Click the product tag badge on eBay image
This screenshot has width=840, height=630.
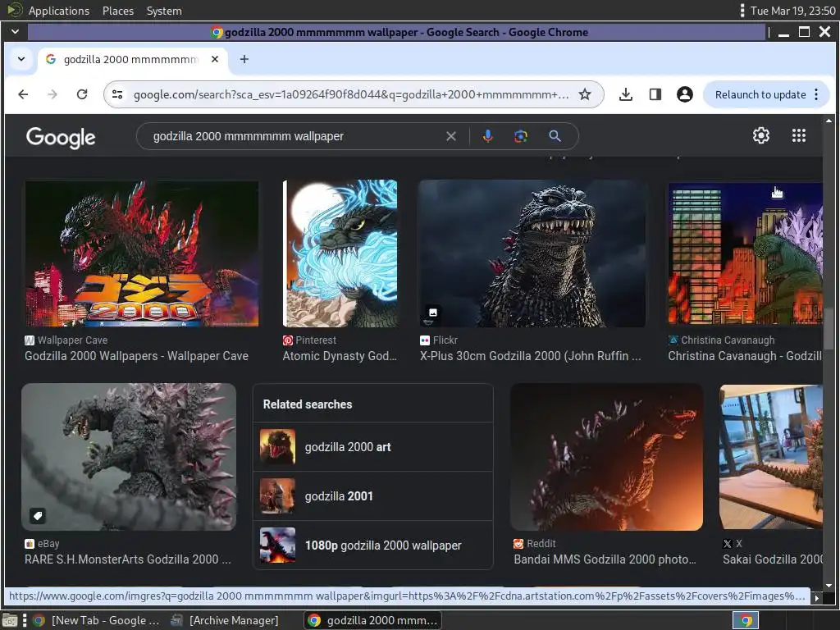38,516
